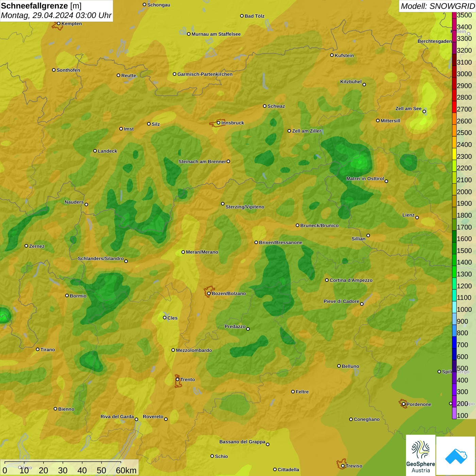Click the Tirano marker dot

pos(38,349)
